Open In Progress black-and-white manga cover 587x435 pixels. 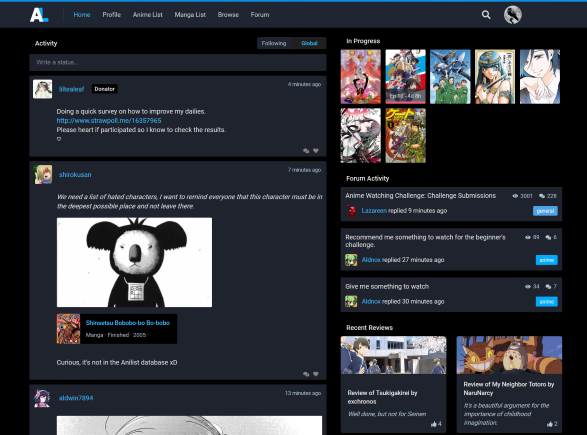coord(361,136)
